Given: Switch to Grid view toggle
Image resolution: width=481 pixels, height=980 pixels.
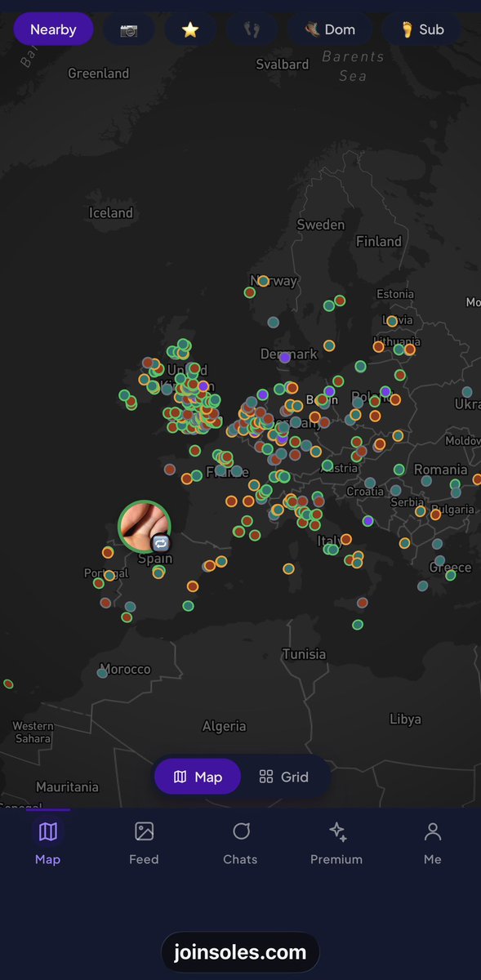Looking at the screenshot, I should coord(284,777).
